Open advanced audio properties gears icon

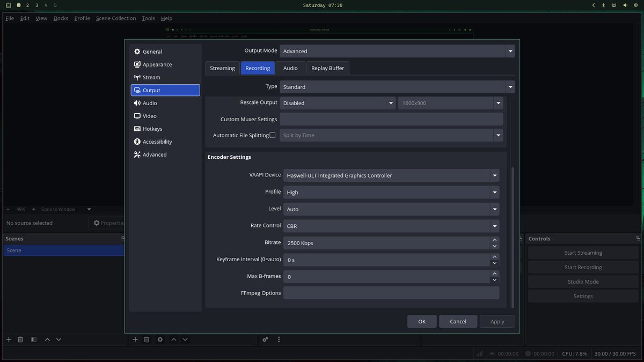click(x=265, y=339)
